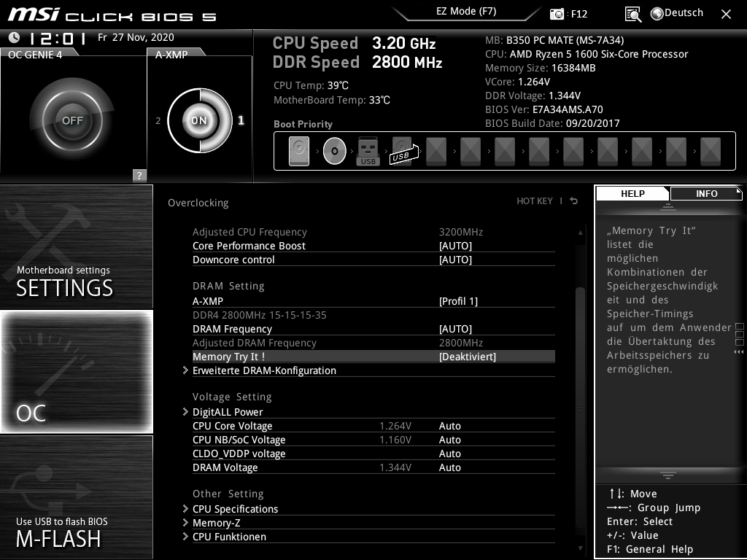Click the F12 screenshot label
747x560 pixels.
(x=578, y=14)
